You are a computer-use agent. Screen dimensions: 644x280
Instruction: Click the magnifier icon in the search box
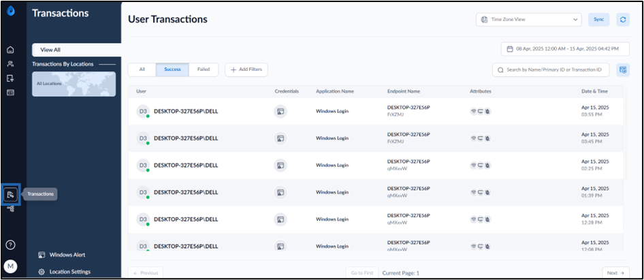pyautogui.click(x=500, y=70)
